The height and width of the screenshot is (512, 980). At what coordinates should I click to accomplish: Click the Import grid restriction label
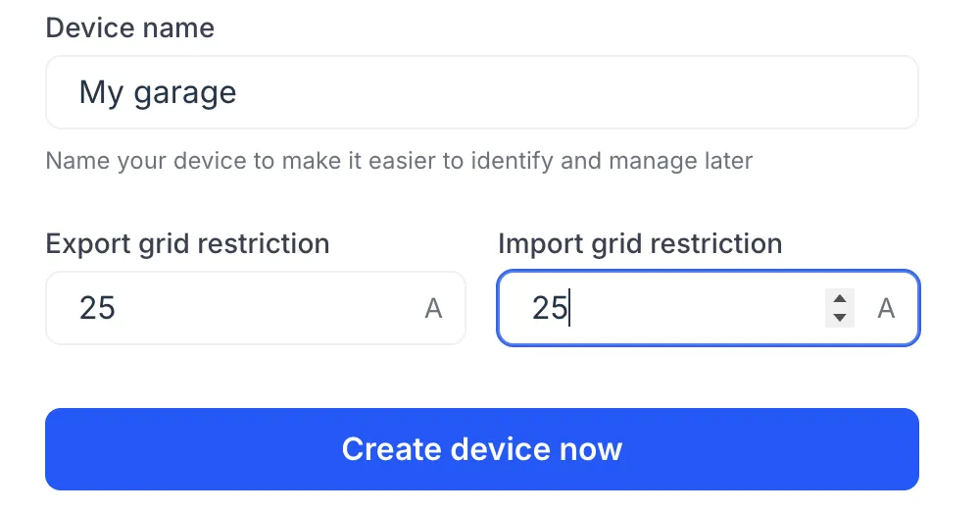640,243
